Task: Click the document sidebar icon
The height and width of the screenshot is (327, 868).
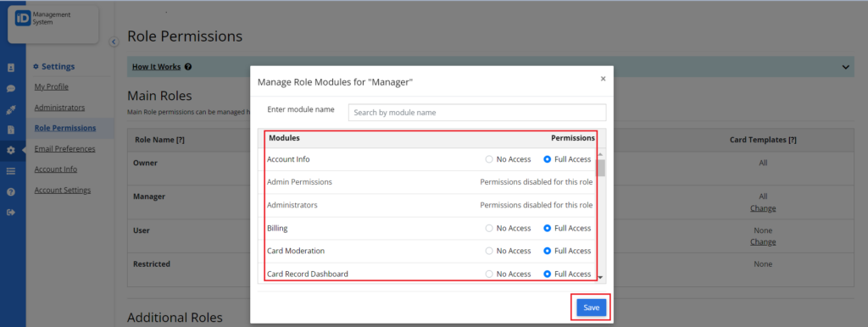Action: [x=10, y=130]
